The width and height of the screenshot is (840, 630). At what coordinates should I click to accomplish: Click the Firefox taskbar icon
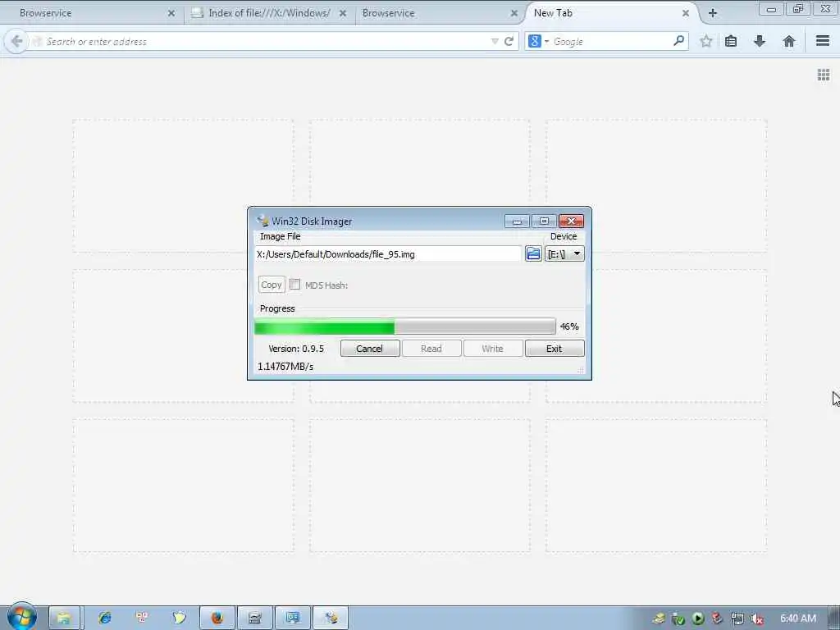[217, 618]
